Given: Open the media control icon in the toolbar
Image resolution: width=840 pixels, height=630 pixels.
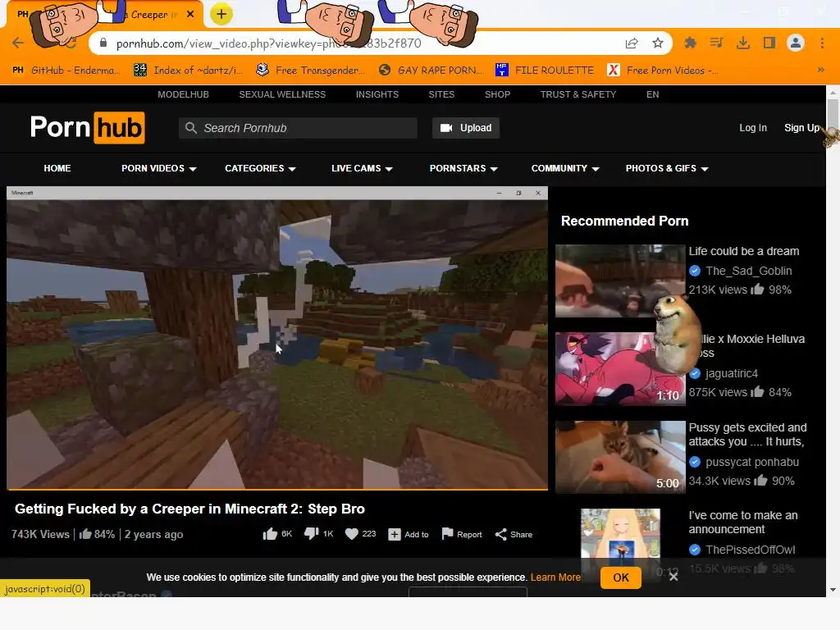Looking at the screenshot, I should (716, 43).
